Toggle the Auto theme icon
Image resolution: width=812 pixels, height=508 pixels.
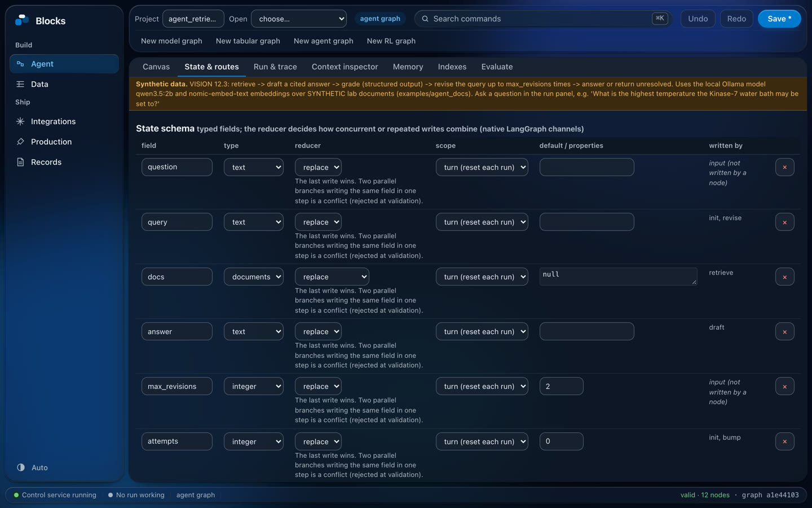tap(21, 467)
